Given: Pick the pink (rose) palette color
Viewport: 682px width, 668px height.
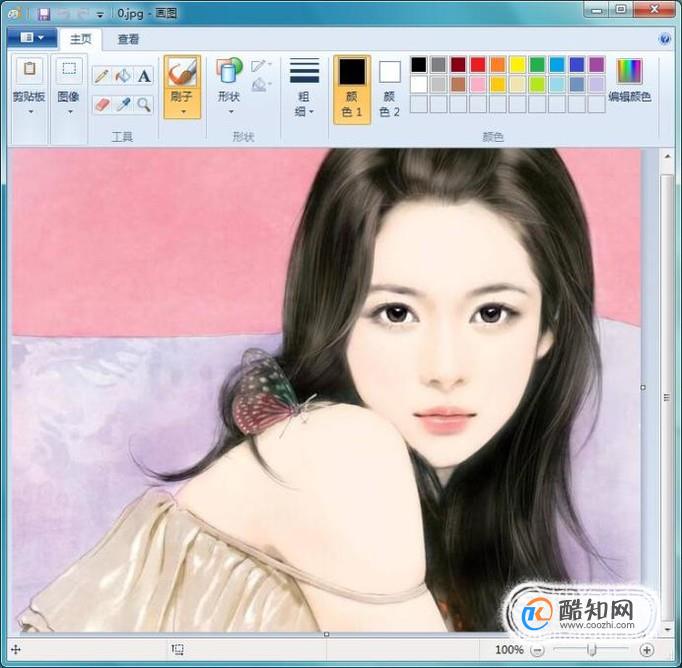Looking at the screenshot, I should coord(478,84).
